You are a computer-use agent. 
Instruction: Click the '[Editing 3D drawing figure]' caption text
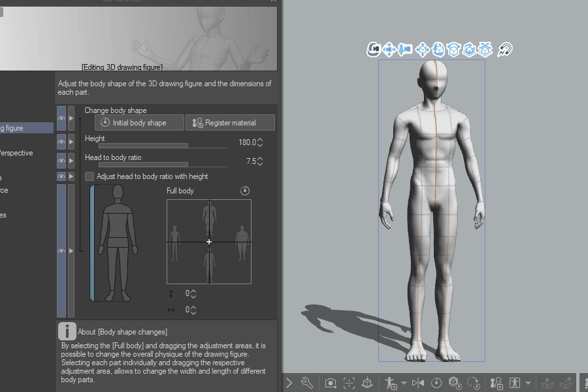122,67
